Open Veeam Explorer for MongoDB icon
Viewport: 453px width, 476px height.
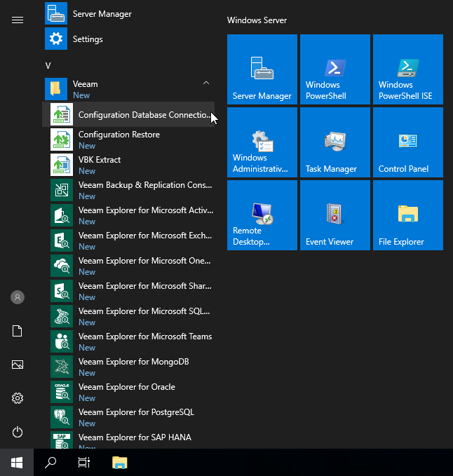62,367
